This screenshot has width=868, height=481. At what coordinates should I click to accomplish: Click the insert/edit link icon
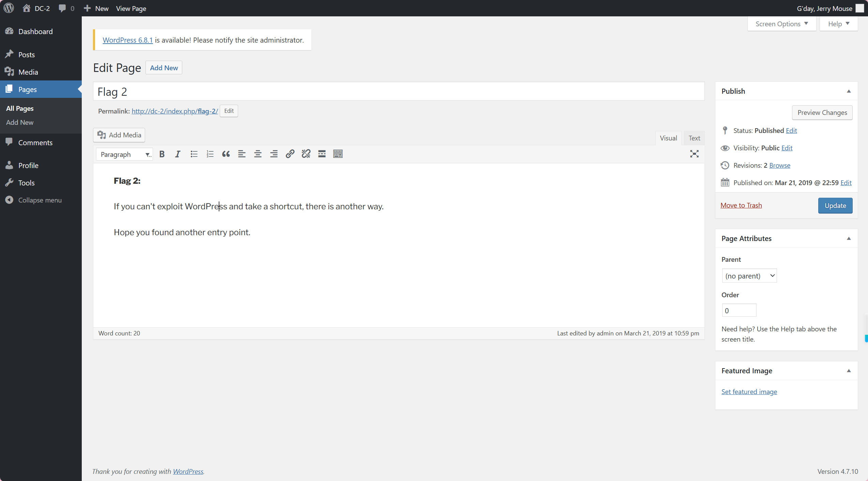pyautogui.click(x=290, y=154)
